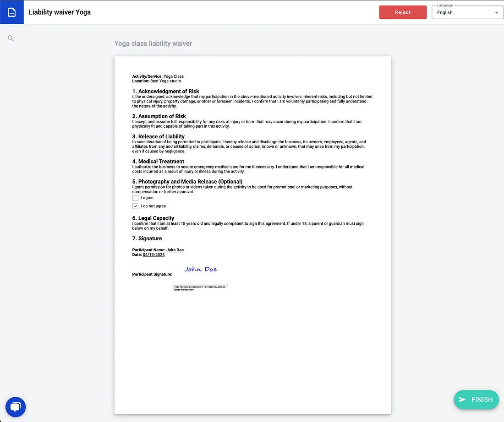Click the "5. Photography and Media Release" heading
504x422 pixels.
187,182
